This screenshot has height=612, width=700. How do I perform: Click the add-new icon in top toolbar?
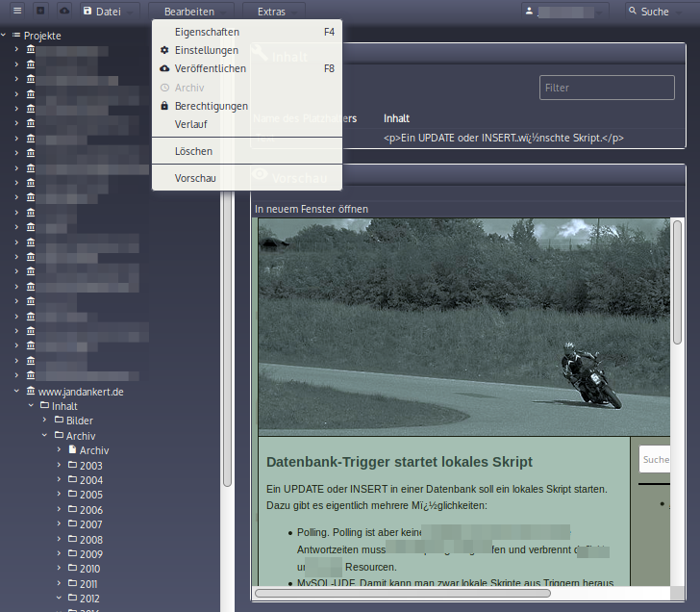pyautogui.click(x=40, y=11)
